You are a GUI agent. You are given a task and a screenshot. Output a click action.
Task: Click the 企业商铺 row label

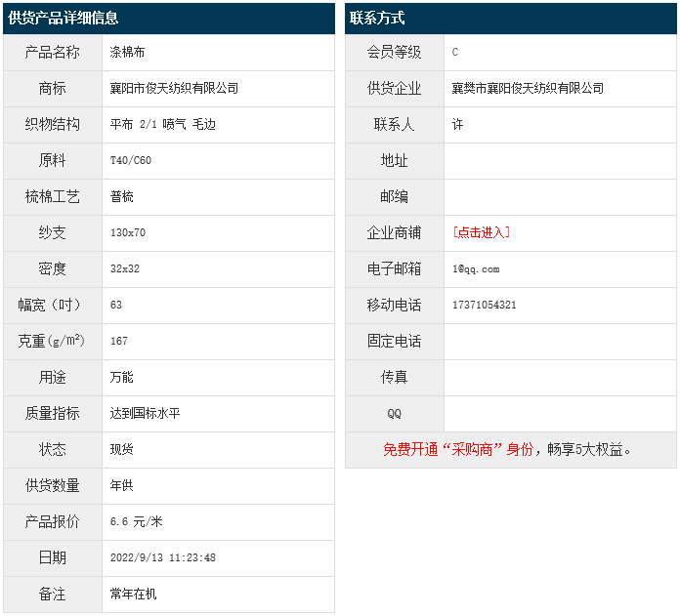tap(394, 232)
